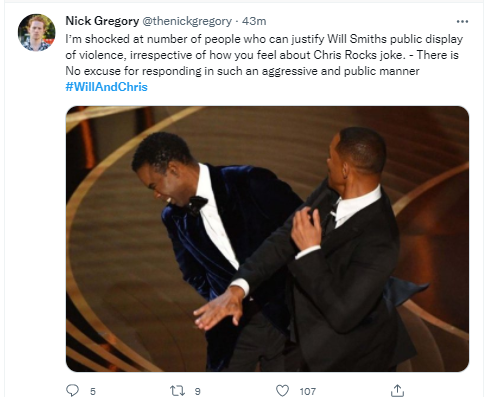Click the words "Will Smiths public display"
The width and height of the screenshot is (488, 397).
(395, 39)
